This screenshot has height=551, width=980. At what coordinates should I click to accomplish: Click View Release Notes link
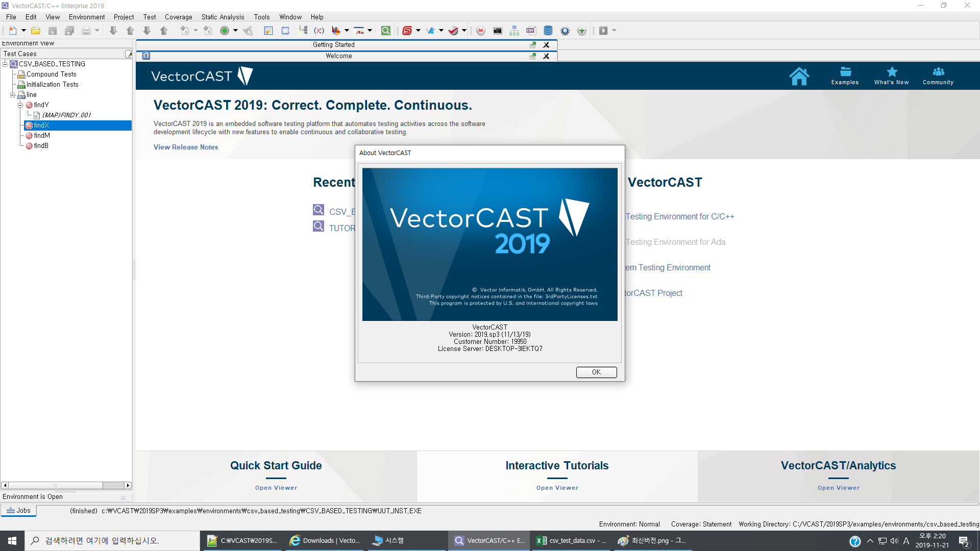tap(186, 146)
